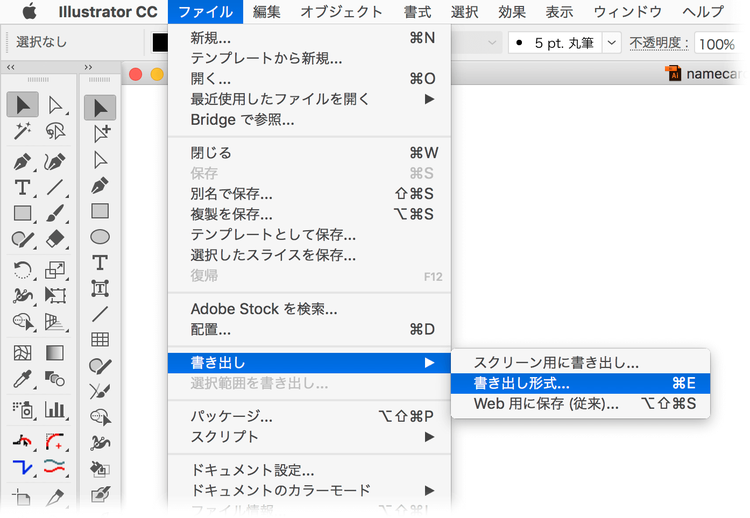Select the Ellipse tool in the single-column toolbar

tap(100, 237)
